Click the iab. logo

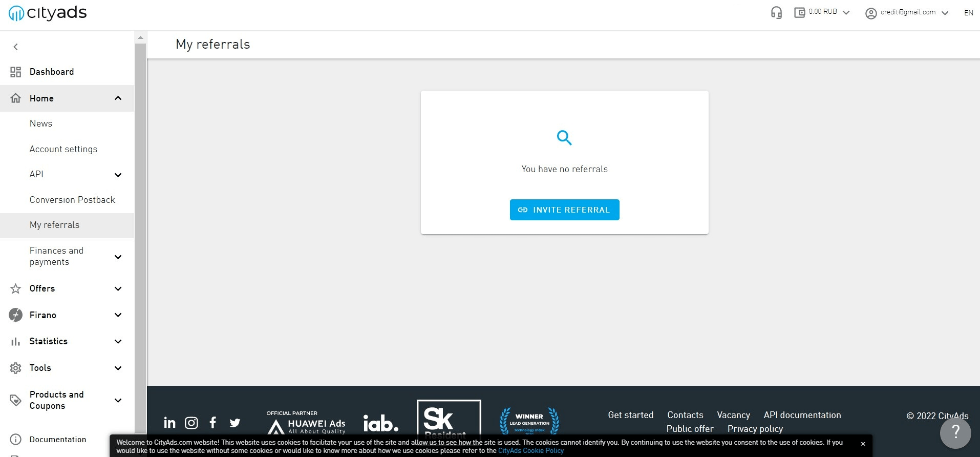tap(380, 423)
